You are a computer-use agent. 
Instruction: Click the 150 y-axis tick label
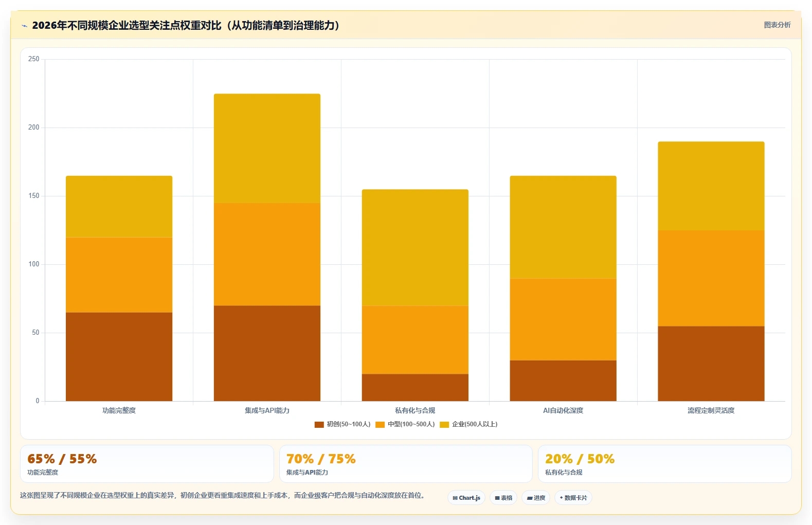pos(33,196)
